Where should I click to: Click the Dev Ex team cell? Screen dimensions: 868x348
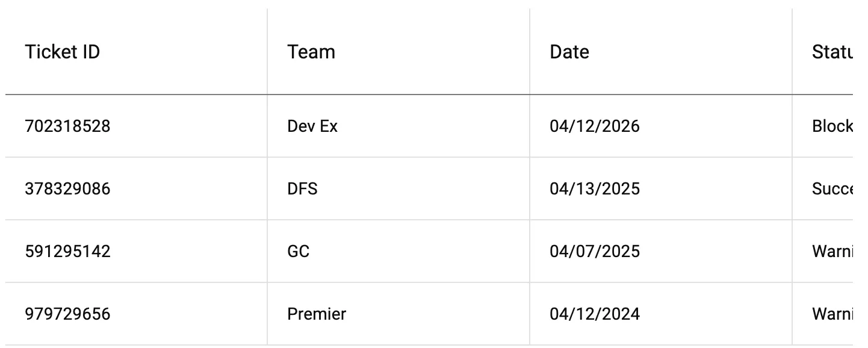[x=312, y=126]
